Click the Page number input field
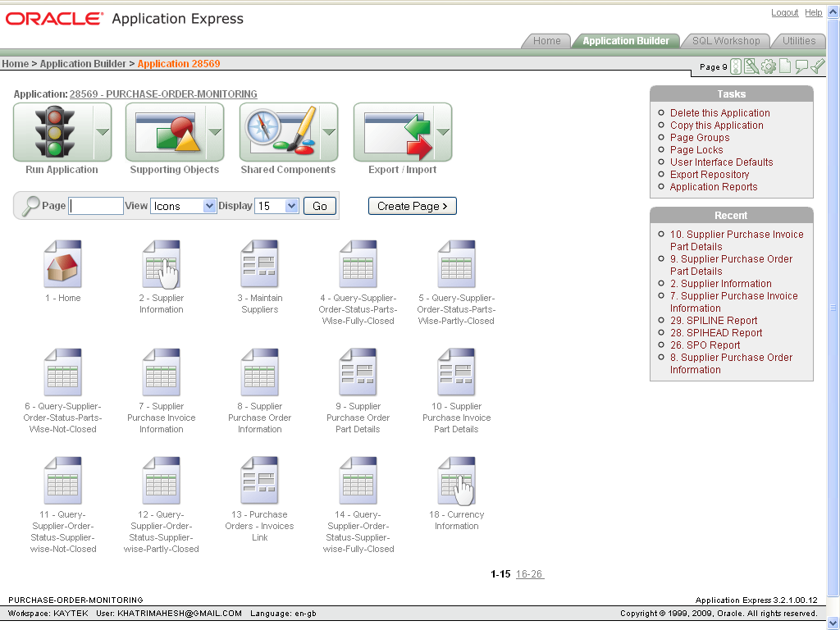The height and width of the screenshot is (630, 840). tap(96, 206)
